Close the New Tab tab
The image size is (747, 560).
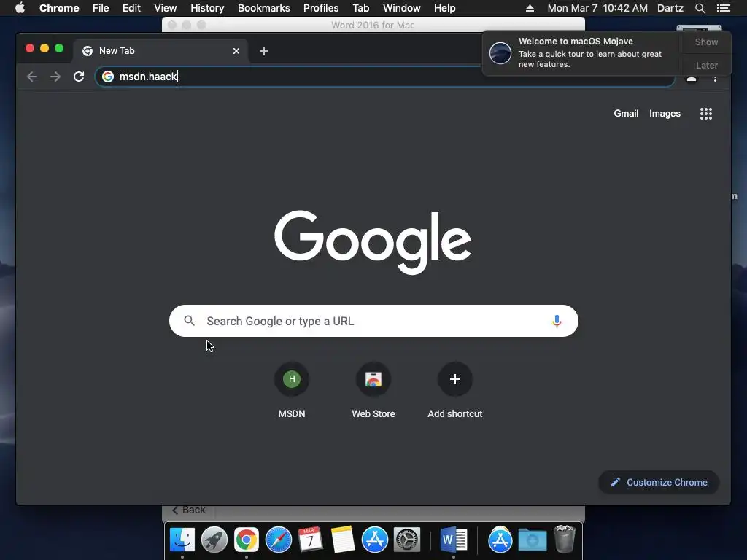coord(236,51)
